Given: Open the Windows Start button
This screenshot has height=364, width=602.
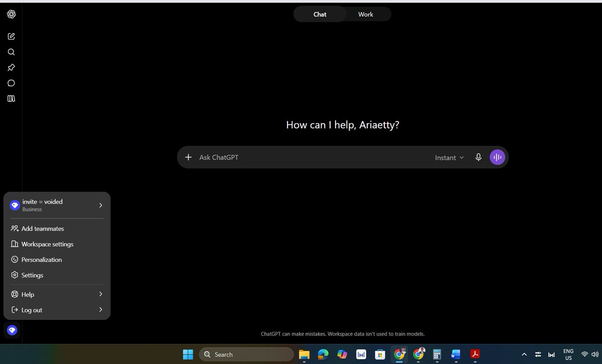Looking at the screenshot, I should point(188,354).
